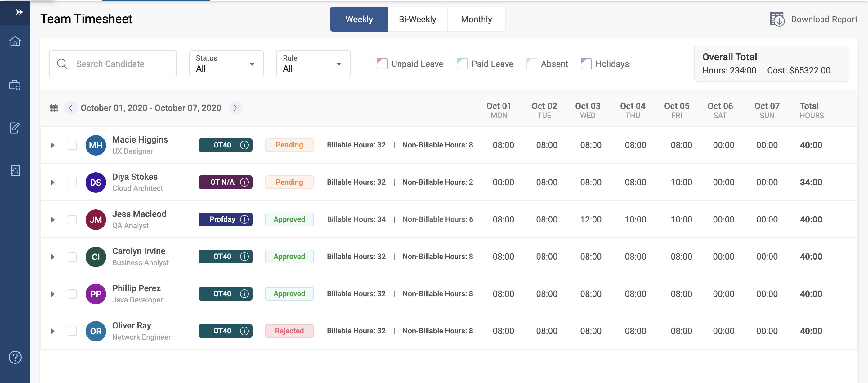868x383 pixels.
Task: Click the edit pencil icon in sidebar
Action: 15,128
